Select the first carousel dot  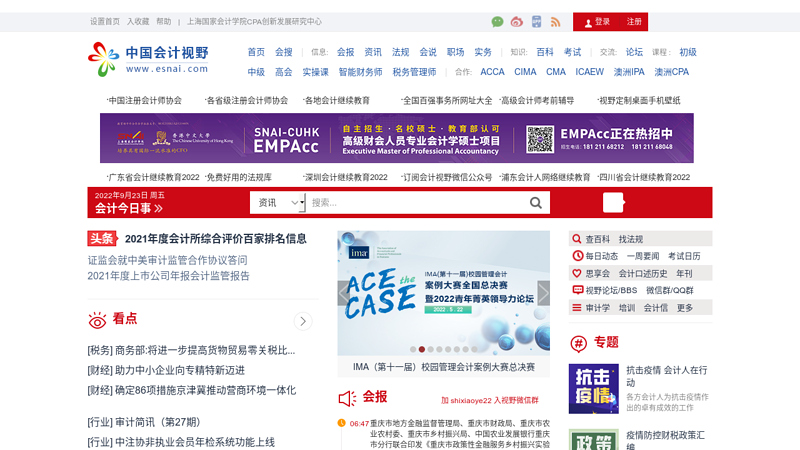click(x=413, y=349)
